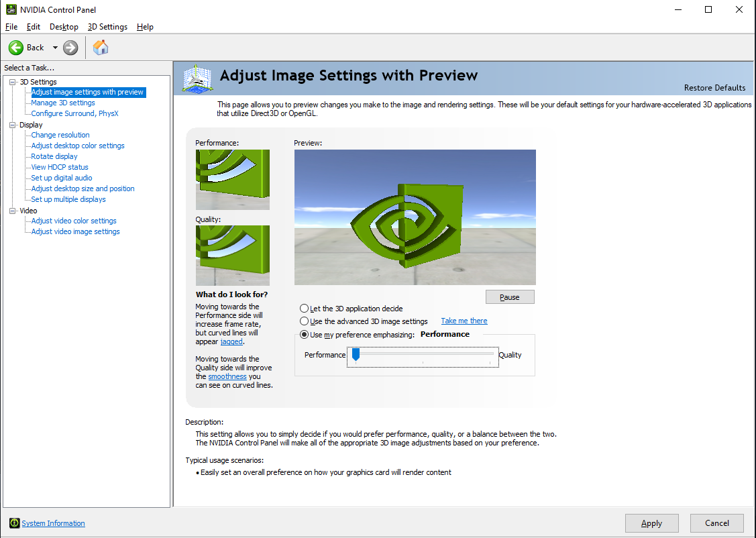Image resolution: width=756 pixels, height=538 pixels.
Task: Open Adjust desktop size and position
Action: (83, 189)
